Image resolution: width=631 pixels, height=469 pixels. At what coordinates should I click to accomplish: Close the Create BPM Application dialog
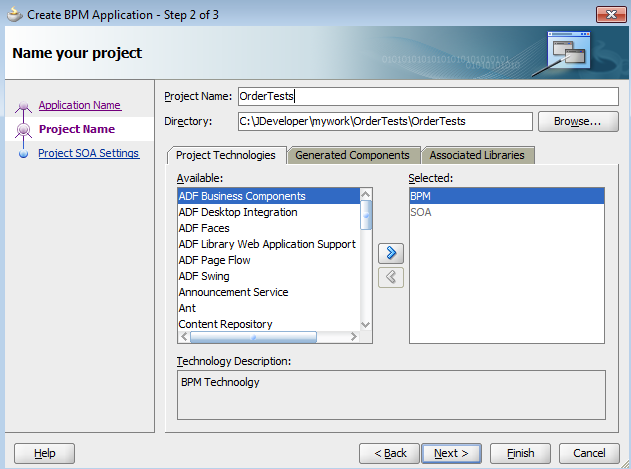(609, 13)
